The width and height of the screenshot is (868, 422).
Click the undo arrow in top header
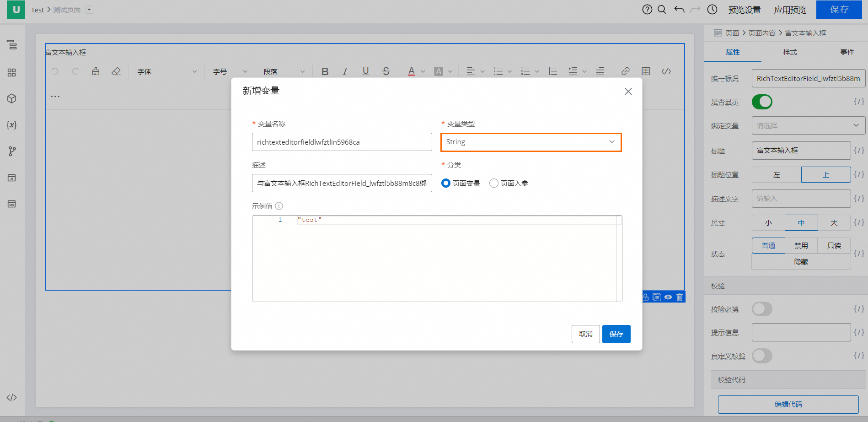679,10
